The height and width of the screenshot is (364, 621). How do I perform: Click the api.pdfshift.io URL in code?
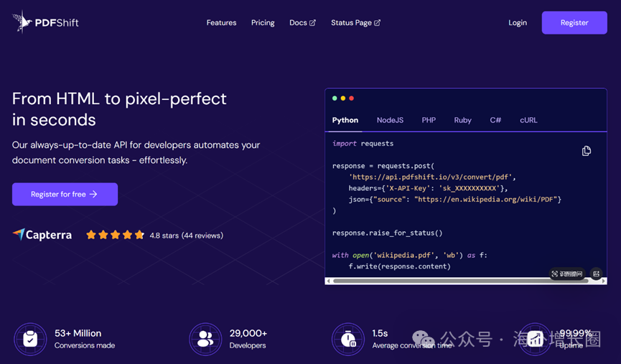pos(432,177)
